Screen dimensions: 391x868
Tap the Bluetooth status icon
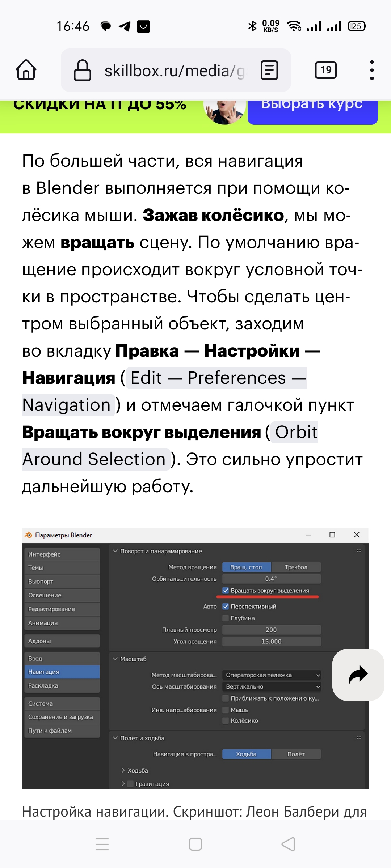click(x=252, y=26)
